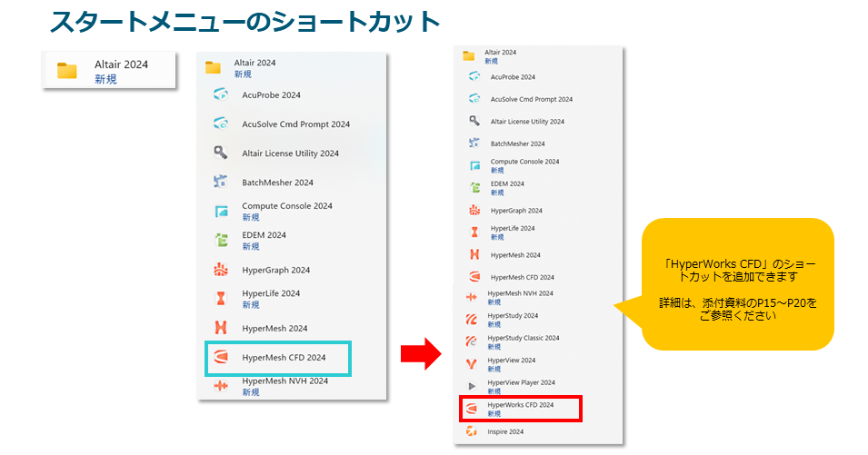
Task: Select "AcuSolve Cmd Prompt 2024" text in right list
Action: (532, 100)
